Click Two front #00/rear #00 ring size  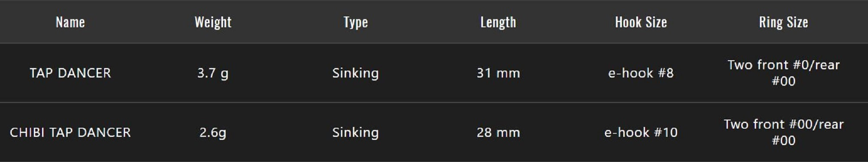[783, 132]
